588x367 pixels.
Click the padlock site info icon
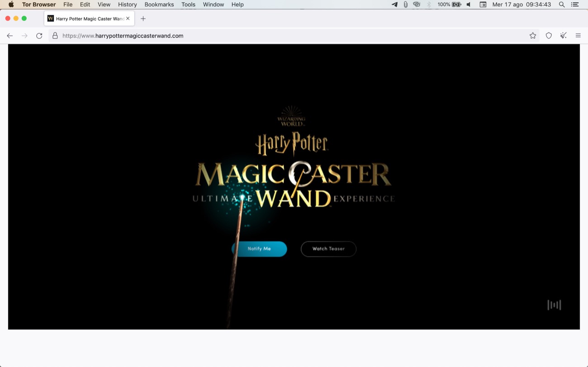pos(55,36)
